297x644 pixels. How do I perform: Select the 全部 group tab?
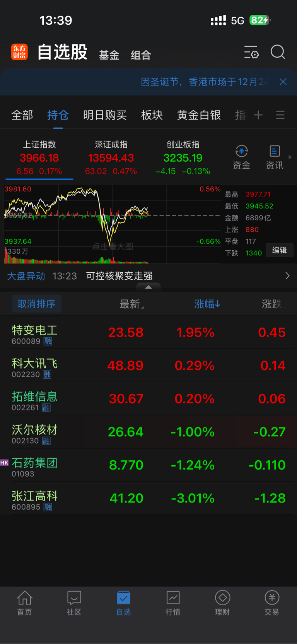(22, 115)
